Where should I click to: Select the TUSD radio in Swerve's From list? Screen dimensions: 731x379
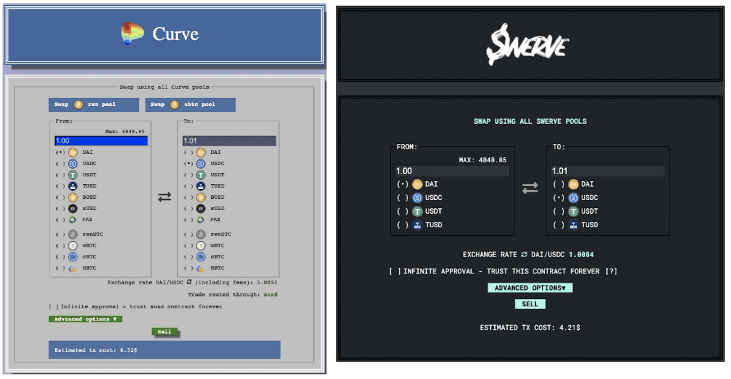pyautogui.click(x=402, y=225)
